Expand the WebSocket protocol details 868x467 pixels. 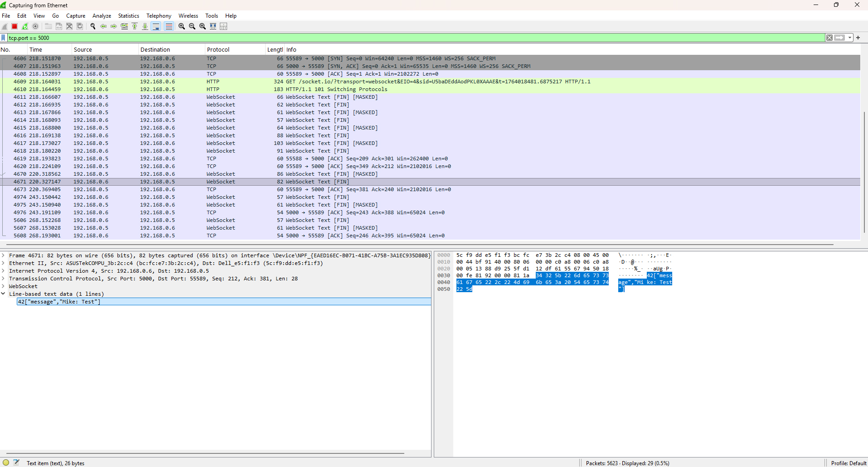(x=4, y=286)
